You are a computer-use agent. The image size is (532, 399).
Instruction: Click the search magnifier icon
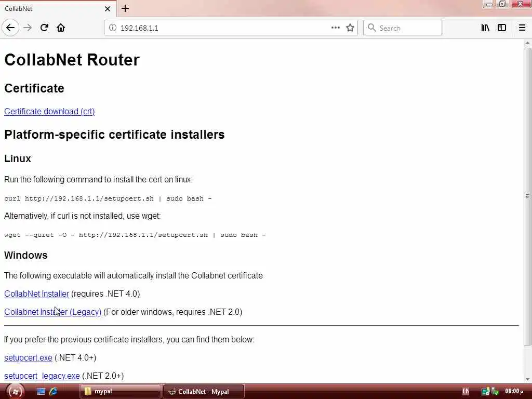372,28
